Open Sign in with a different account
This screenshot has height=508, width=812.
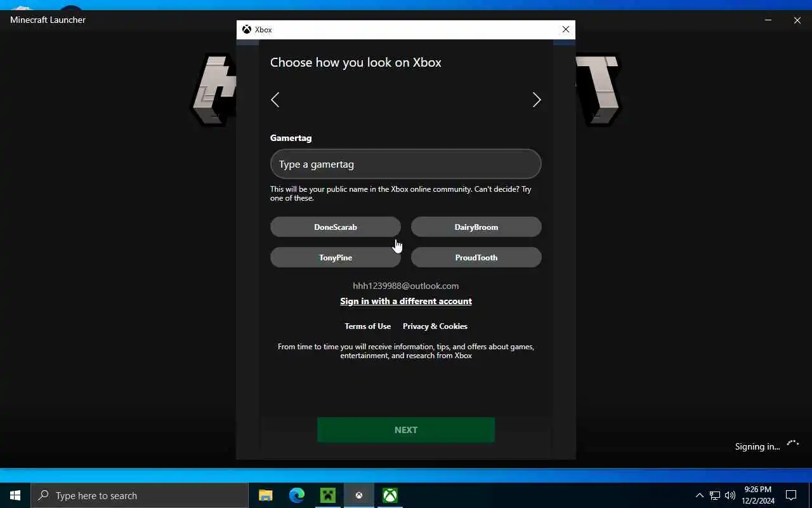(x=406, y=301)
